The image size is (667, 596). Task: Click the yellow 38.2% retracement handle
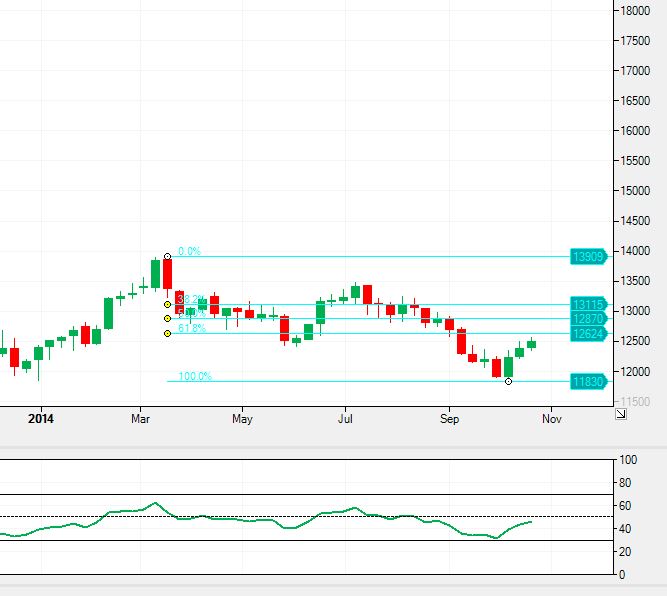(167, 304)
